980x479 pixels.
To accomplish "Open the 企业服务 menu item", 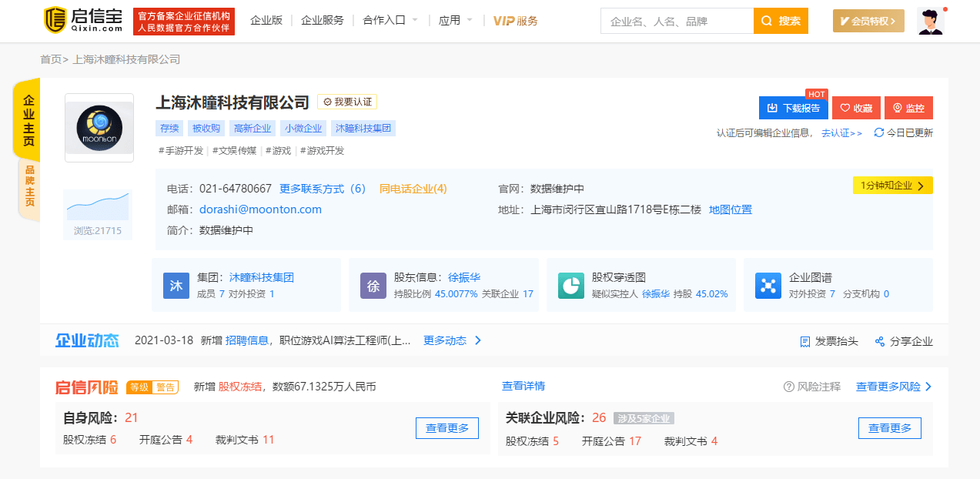I will click(x=323, y=20).
